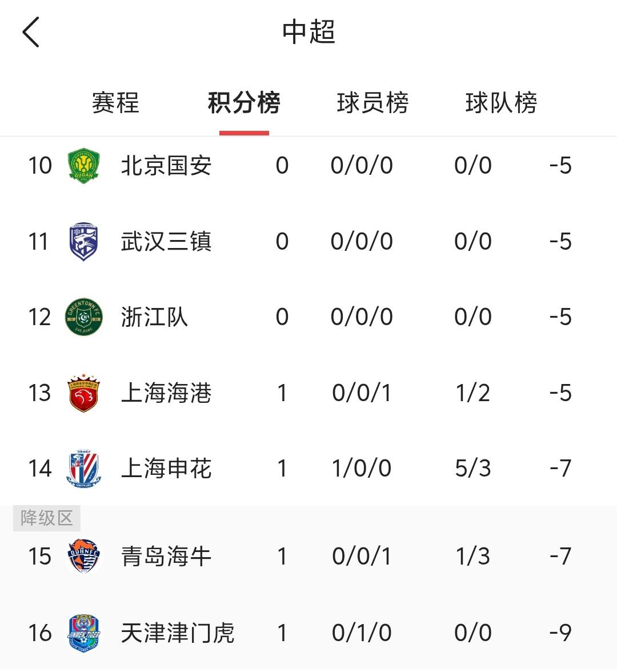Open the Shanghai Port red crest
Screen dimensions: 617x672
click(84, 393)
